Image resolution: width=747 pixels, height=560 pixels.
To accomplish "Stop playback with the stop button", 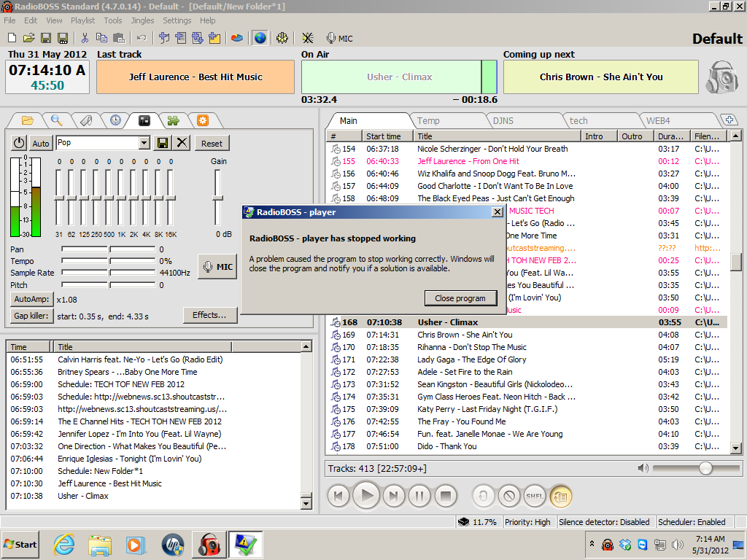I will point(446,496).
